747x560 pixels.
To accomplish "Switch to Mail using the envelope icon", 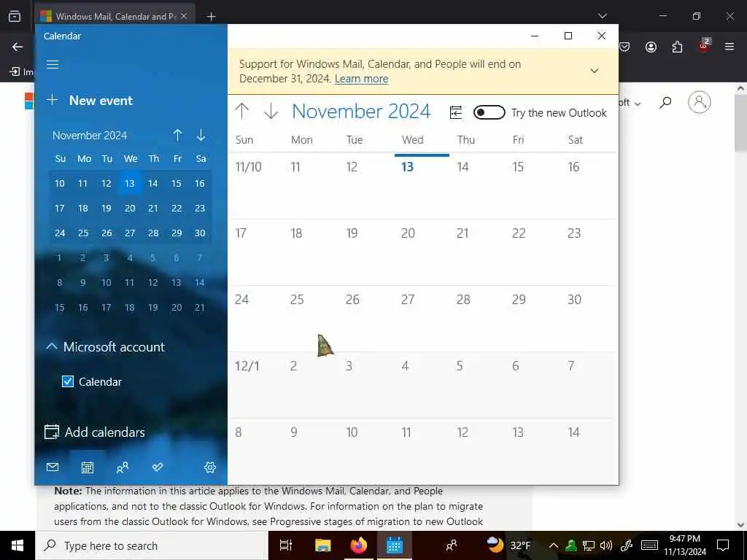I will 53,467.
